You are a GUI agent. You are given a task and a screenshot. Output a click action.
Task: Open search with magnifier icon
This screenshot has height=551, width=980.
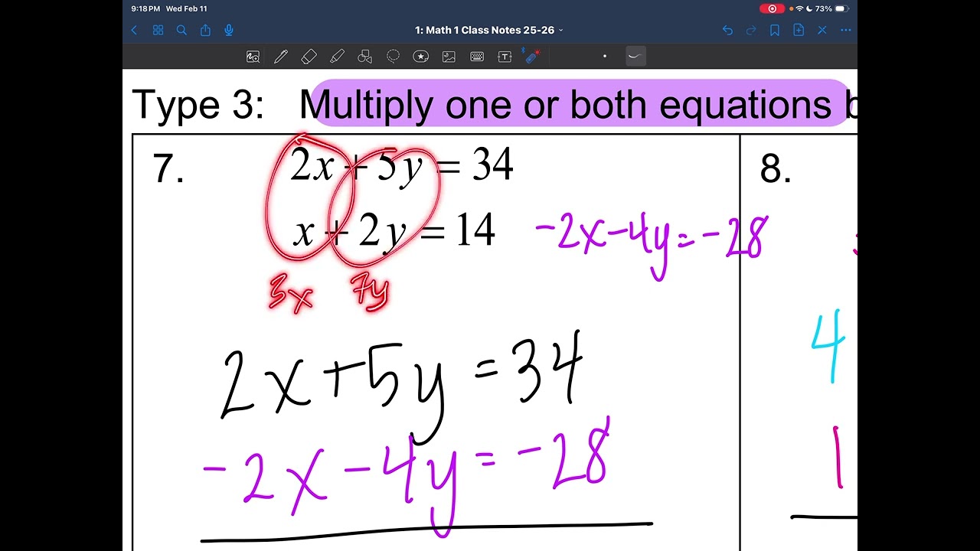tap(181, 31)
